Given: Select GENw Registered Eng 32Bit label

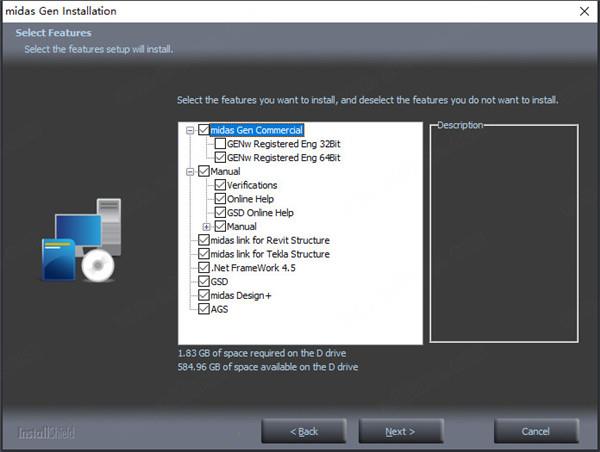Looking at the screenshot, I should (x=284, y=144).
